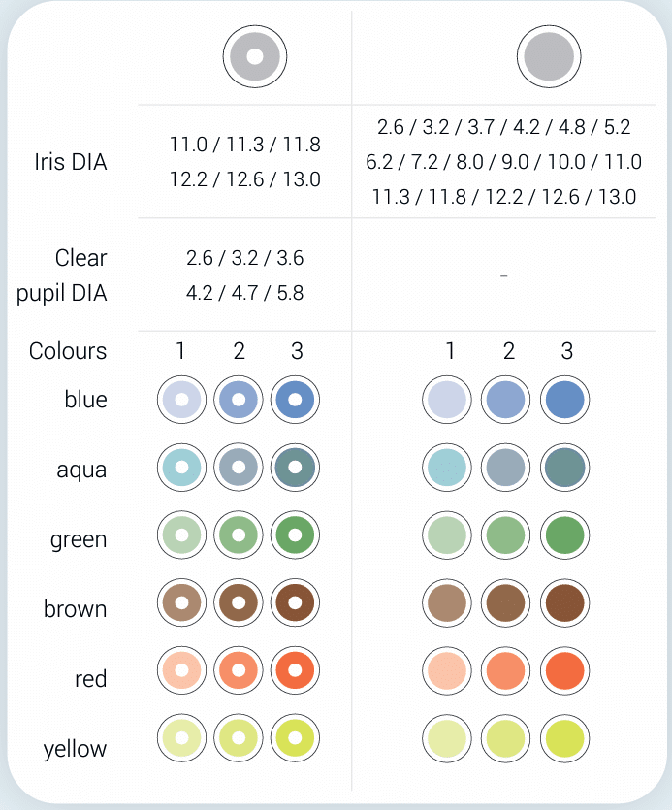
Task: Pick blue shade 3 with clear pupil
Action: point(295,400)
